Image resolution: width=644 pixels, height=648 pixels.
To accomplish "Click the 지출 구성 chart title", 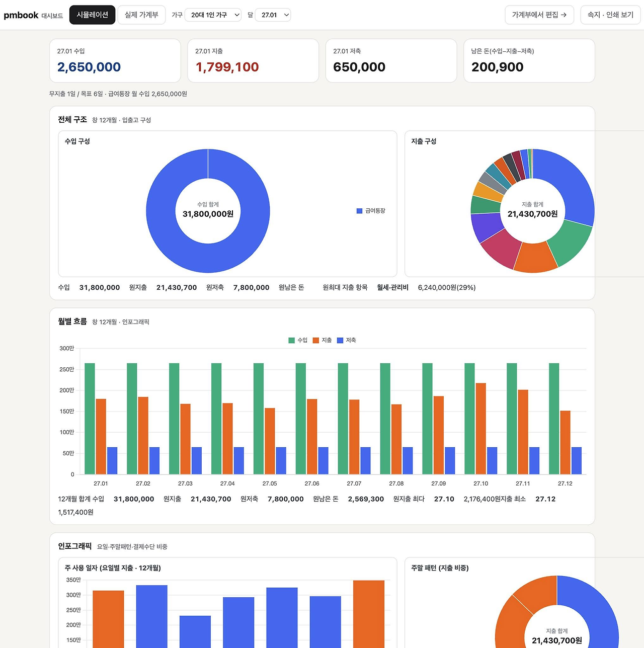I will coord(424,141).
